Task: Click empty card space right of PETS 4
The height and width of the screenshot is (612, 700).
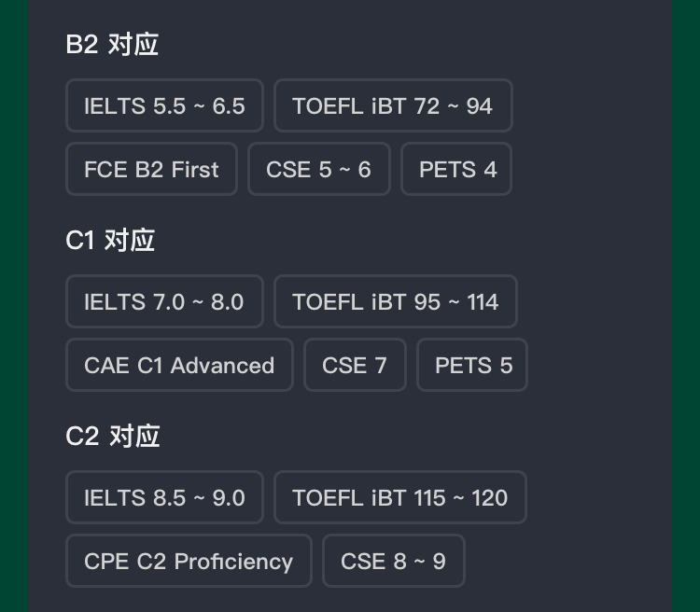Action: point(588,170)
